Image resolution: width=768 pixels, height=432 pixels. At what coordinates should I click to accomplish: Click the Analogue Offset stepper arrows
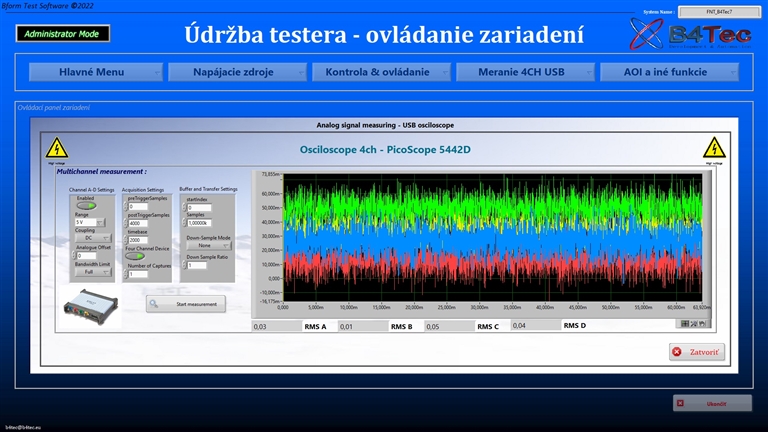(x=74, y=256)
